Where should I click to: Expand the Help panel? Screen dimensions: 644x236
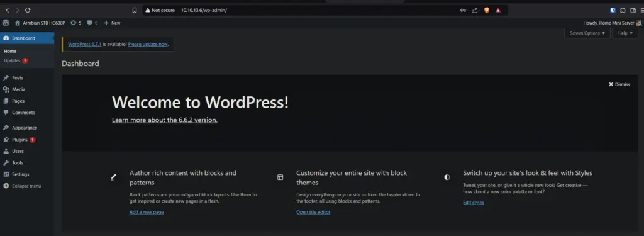pyautogui.click(x=625, y=33)
